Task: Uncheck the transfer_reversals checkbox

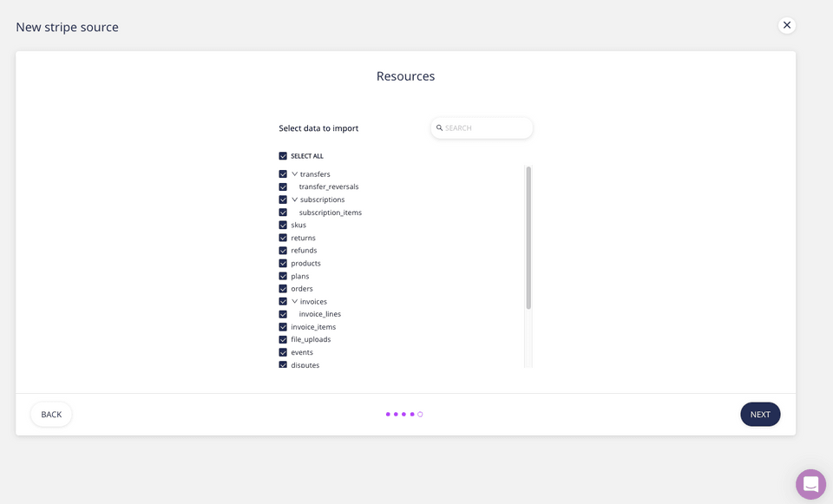Action: 283,187
